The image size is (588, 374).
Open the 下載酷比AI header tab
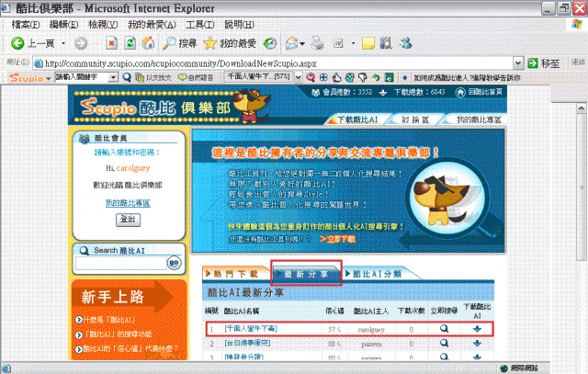[x=357, y=119]
